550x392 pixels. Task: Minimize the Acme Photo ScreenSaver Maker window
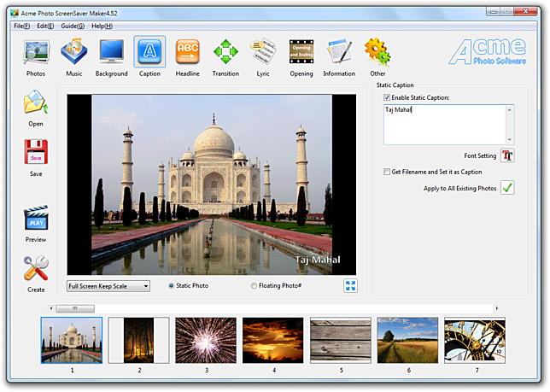493,12
